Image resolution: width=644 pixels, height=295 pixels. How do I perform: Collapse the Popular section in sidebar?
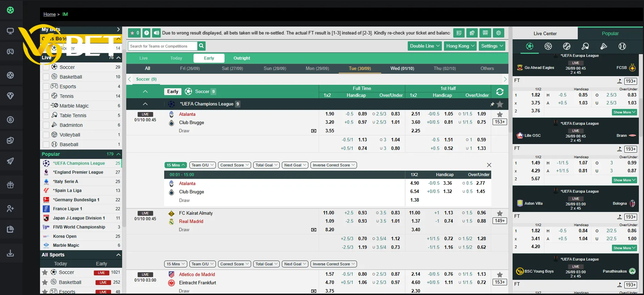coord(118,154)
